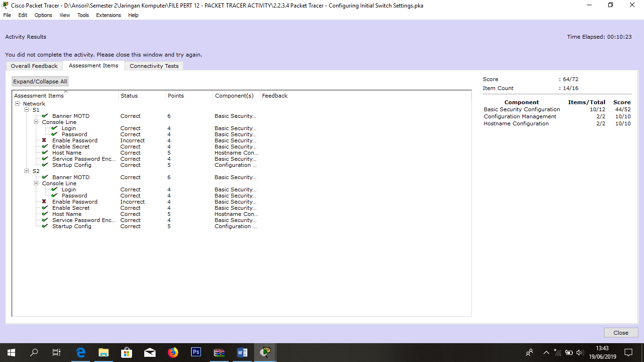This screenshot has width=644, height=362.
Task: Open WinRAR from the taskbar
Action: [x=219, y=353]
